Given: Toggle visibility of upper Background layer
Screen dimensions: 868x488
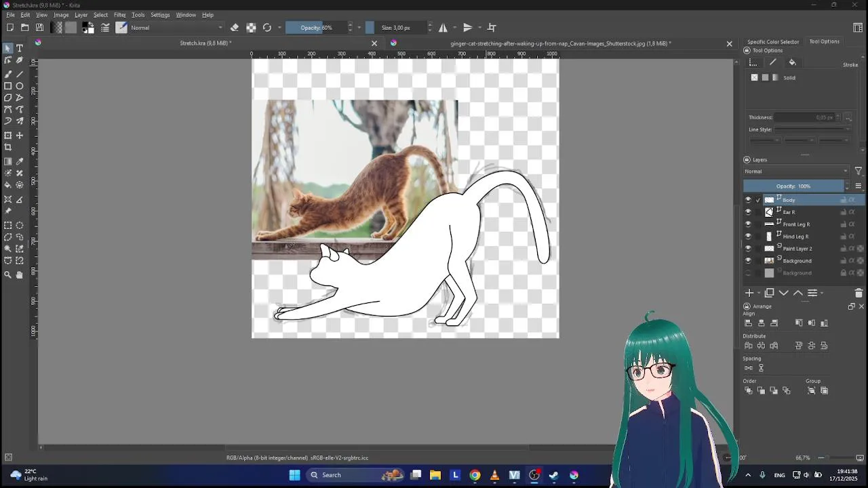Looking at the screenshot, I should pyautogui.click(x=748, y=261).
